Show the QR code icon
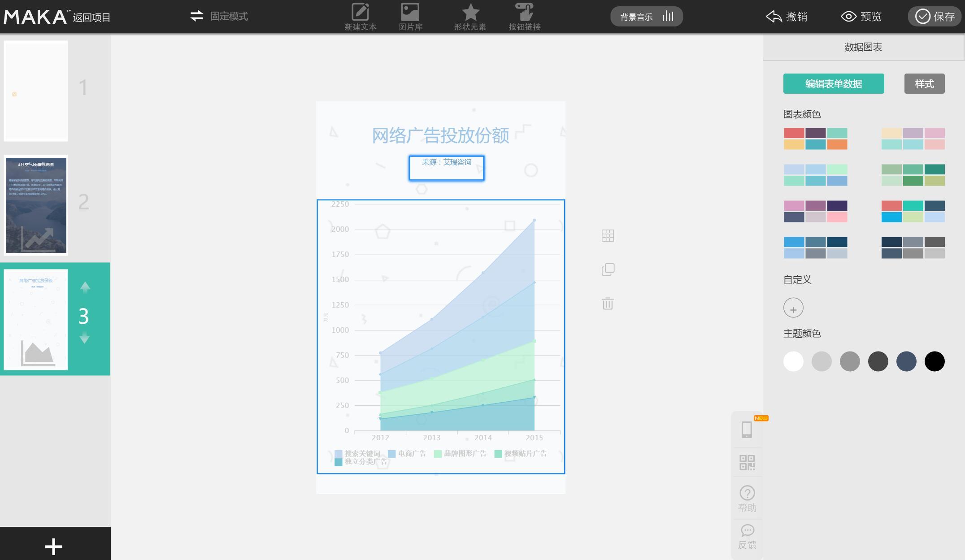Image resolution: width=965 pixels, height=560 pixels. tap(747, 462)
